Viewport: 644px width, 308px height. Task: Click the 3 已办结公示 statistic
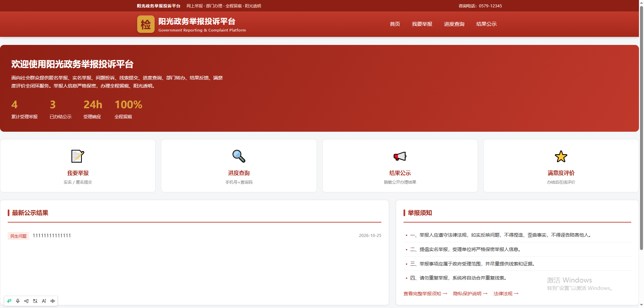point(61,109)
